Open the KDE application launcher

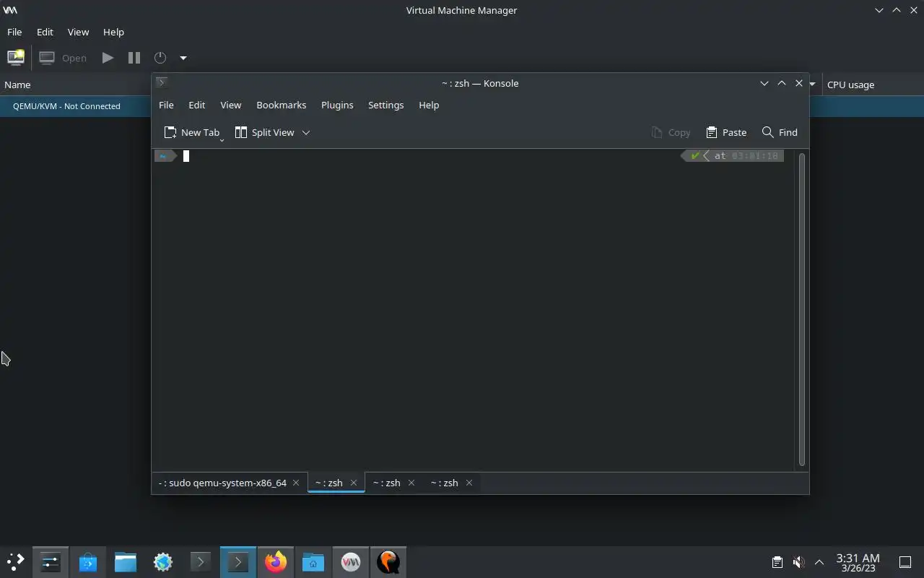point(16,561)
